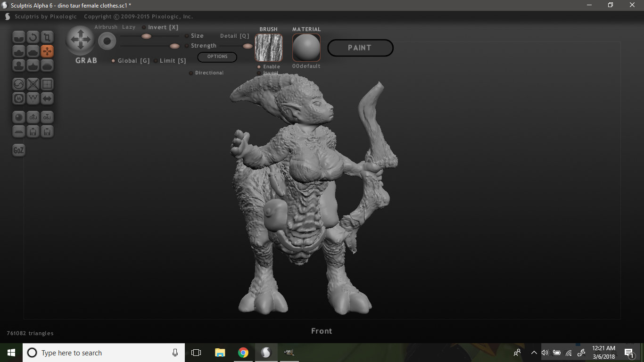Open the OPTIONS button

tap(217, 57)
